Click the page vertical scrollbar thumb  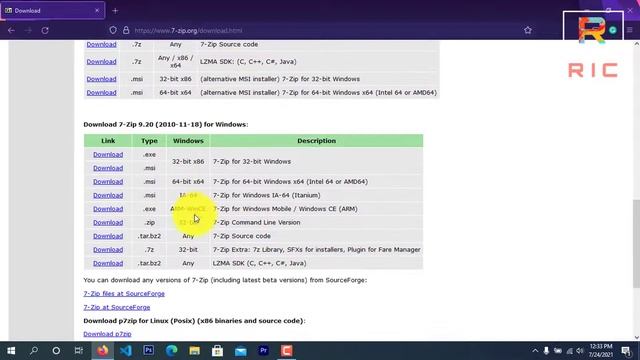click(x=636, y=244)
